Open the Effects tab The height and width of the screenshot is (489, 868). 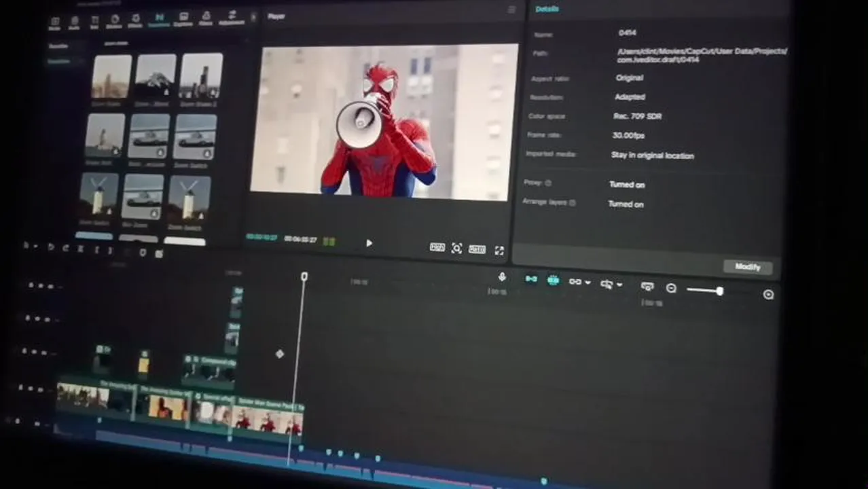coord(135,21)
